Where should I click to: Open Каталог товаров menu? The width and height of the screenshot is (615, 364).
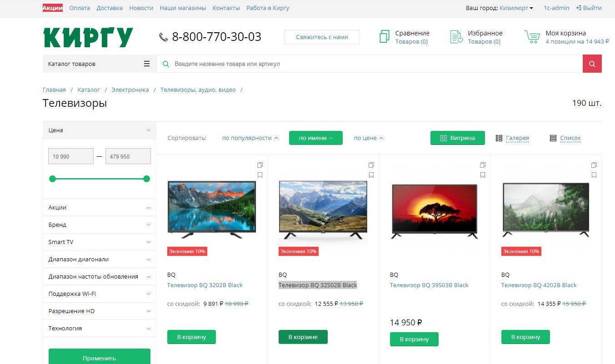100,64
